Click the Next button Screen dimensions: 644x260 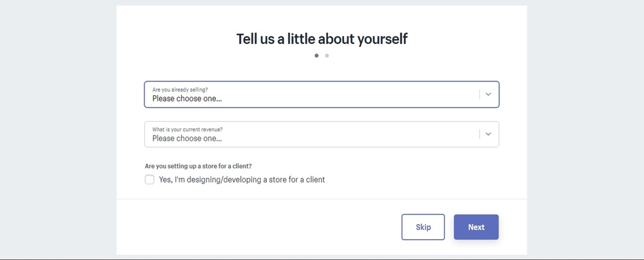476,227
